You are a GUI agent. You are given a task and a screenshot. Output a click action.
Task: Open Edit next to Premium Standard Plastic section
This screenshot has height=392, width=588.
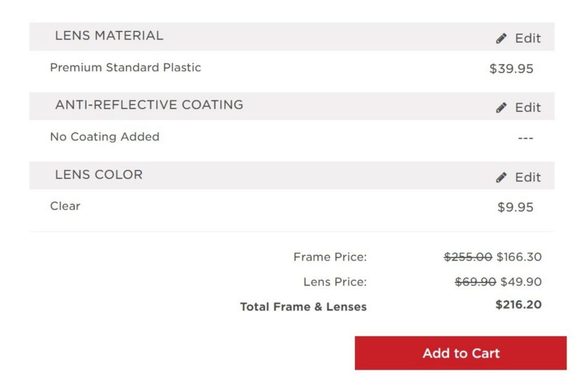coord(519,37)
